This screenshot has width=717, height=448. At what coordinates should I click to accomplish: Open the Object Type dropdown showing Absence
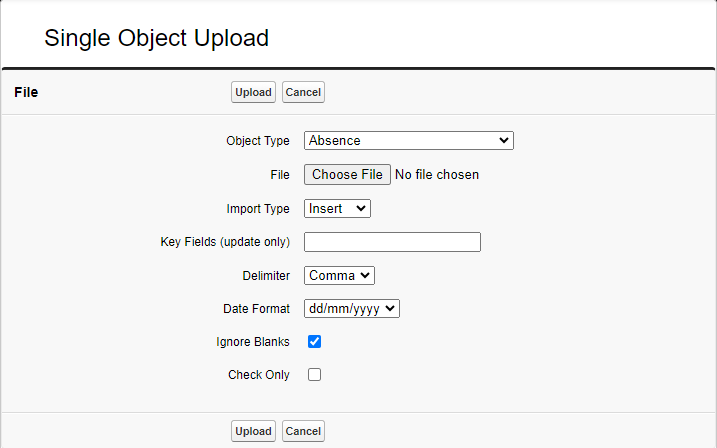[408, 141]
